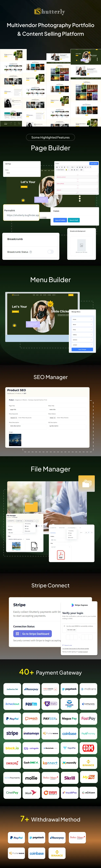This screenshot has width=101, height=868.
Task: Select the block.io gateway logo
Action: (12, 748)
